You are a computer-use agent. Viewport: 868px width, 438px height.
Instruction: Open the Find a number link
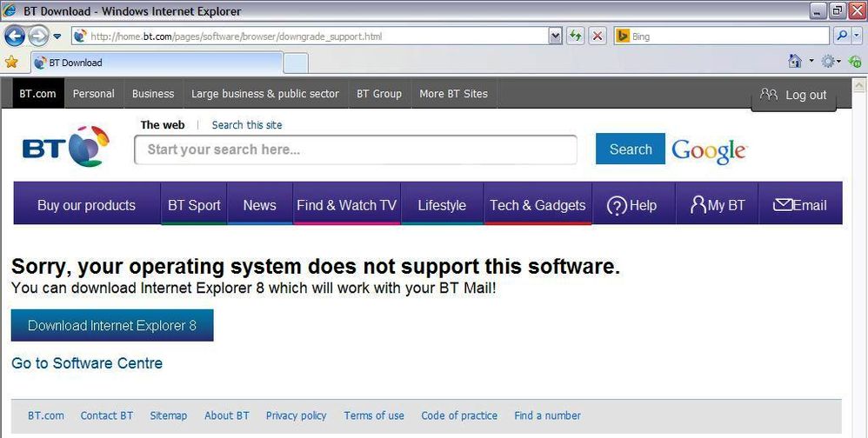point(547,415)
